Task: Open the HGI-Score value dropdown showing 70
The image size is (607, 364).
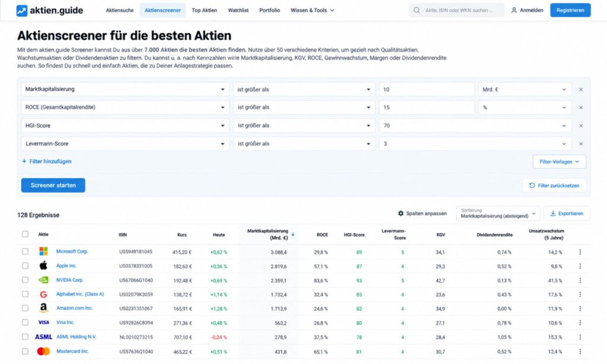Action: (x=475, y=126)
